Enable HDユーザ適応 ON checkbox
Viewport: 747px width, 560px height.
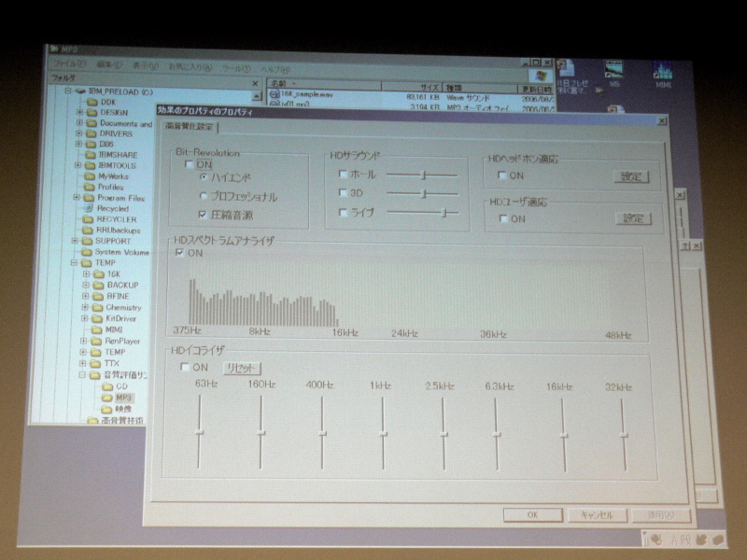coord(503,218)
